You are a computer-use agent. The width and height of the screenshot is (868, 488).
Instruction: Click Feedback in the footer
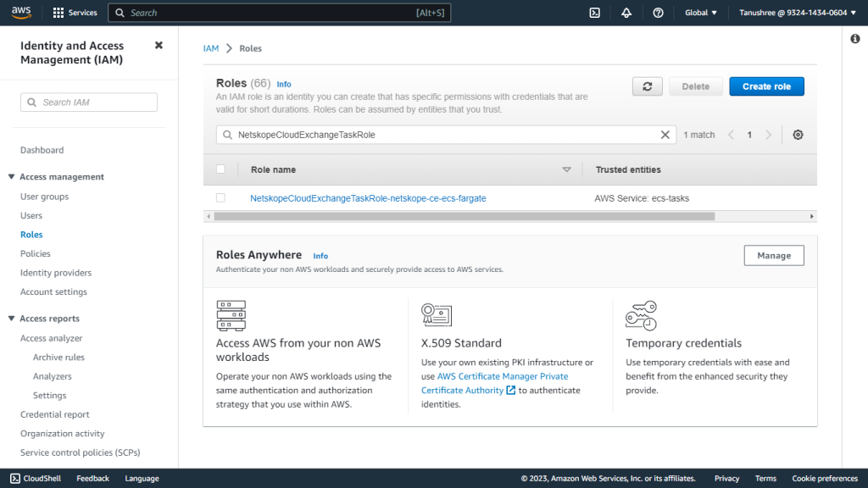[92, 479]
